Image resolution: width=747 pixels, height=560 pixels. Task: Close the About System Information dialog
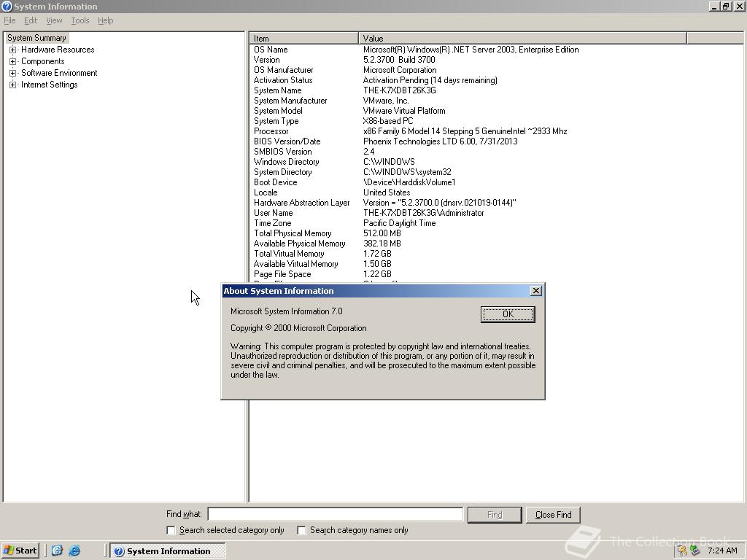pos(536,291)
